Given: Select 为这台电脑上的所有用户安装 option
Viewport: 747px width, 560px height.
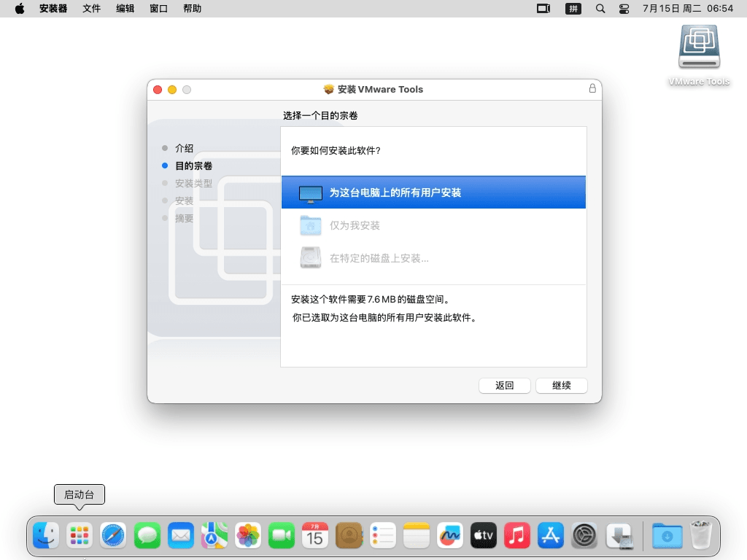Looking at the screenshot, I should coord(433,192).
